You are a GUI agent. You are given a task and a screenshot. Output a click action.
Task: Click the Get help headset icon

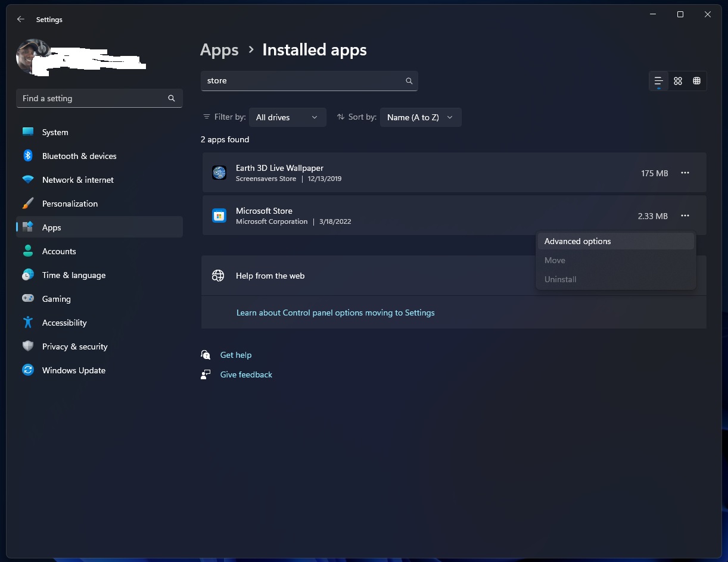pyautogui.click(x=206, y=355)
